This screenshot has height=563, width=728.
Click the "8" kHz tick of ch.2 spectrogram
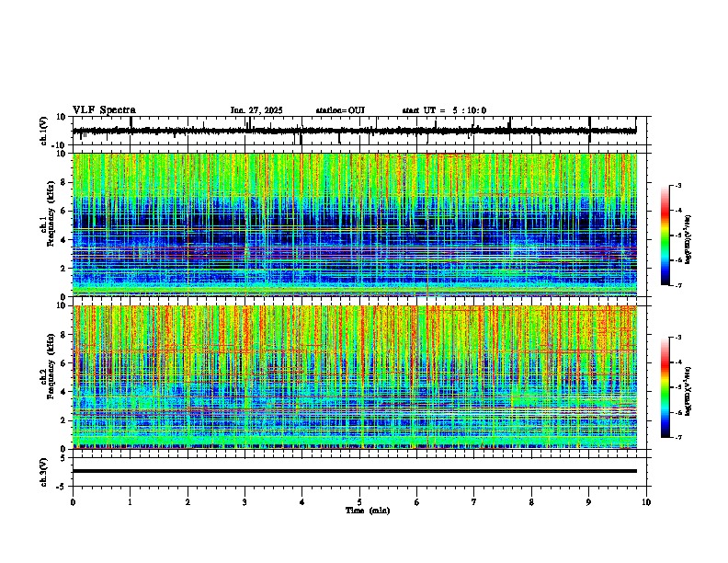point(64,335)
